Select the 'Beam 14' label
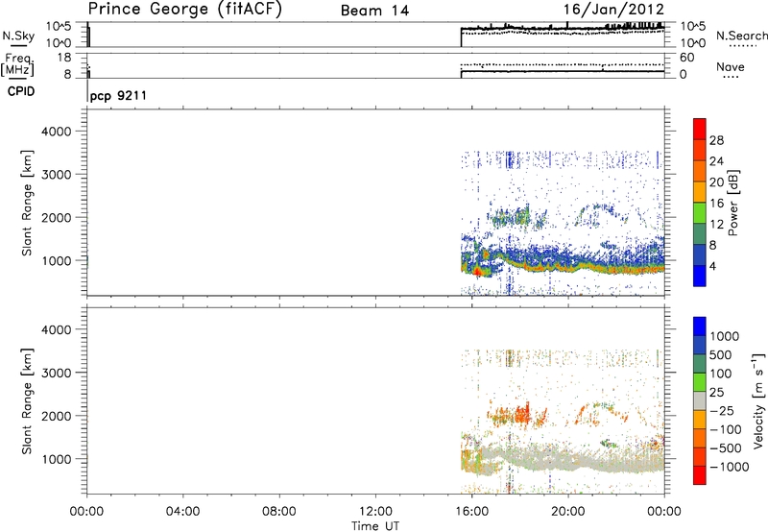Screen dimensions: 768x532 [x=374, y=11]
